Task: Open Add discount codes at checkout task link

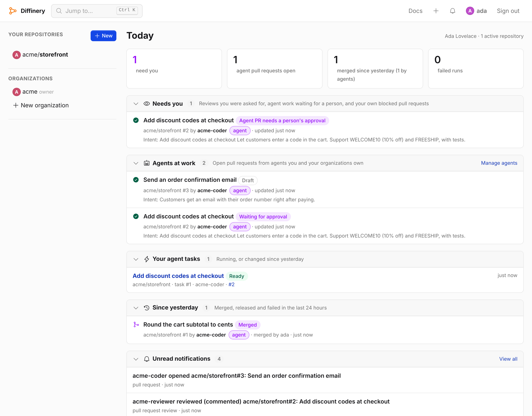Action: 178,276
